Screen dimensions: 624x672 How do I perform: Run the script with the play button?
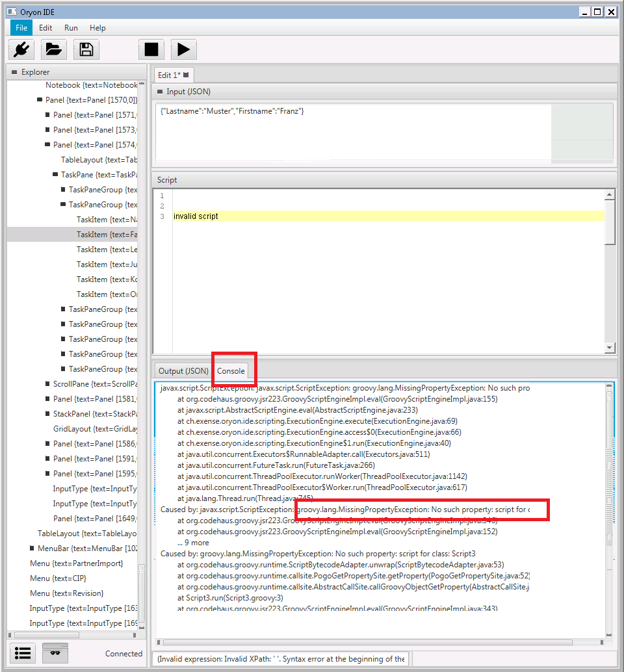tap(183, 49)
